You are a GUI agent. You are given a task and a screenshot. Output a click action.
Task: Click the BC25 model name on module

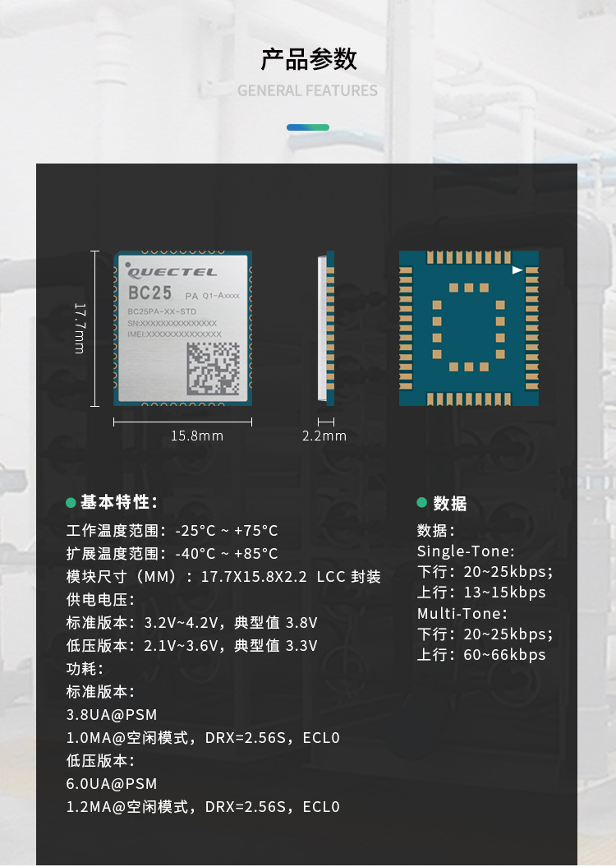(x=149, y=293)
